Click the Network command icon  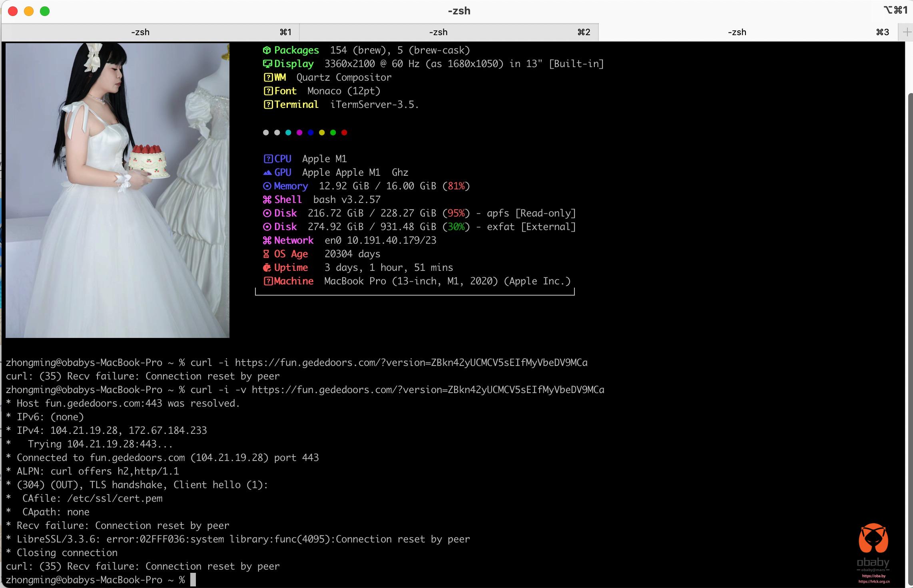tap(267, 240)
